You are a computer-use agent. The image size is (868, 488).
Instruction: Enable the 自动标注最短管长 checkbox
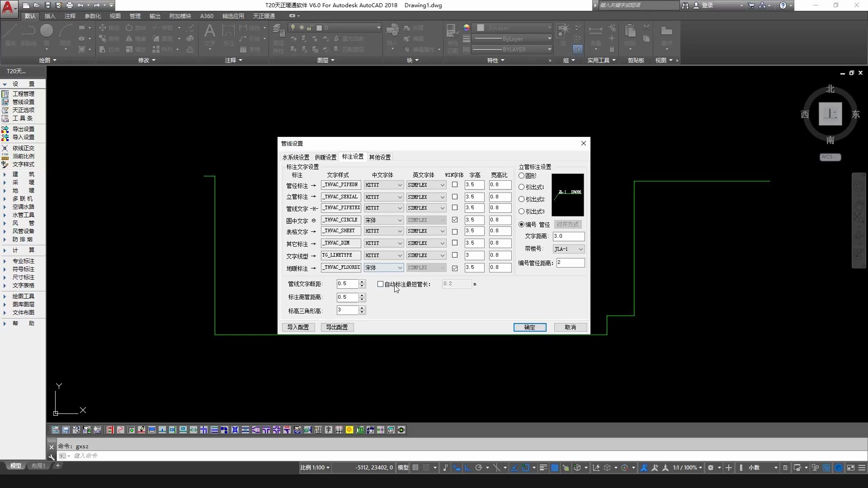pyautogui.click(x=380, y=284)
